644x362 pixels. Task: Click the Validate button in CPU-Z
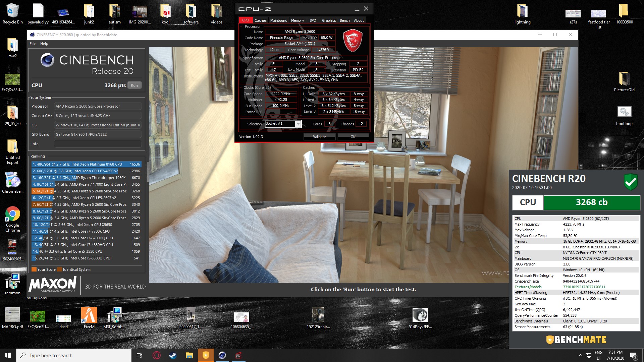click(x=319, y=137)
